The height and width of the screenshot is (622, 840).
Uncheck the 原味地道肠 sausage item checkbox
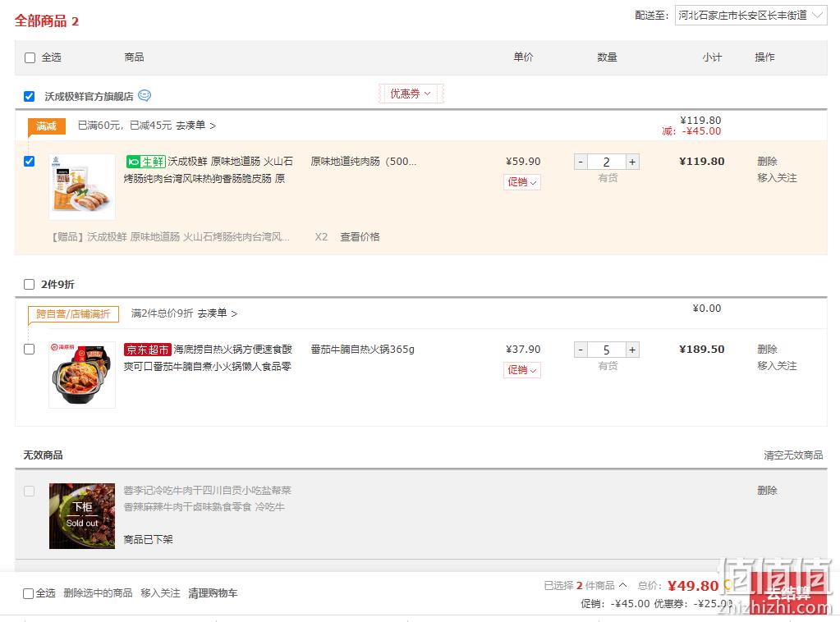[x=30, y=161]
